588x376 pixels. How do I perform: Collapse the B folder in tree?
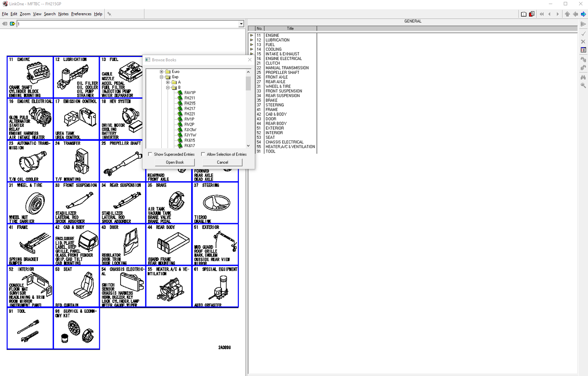click(x=168, y=87)
